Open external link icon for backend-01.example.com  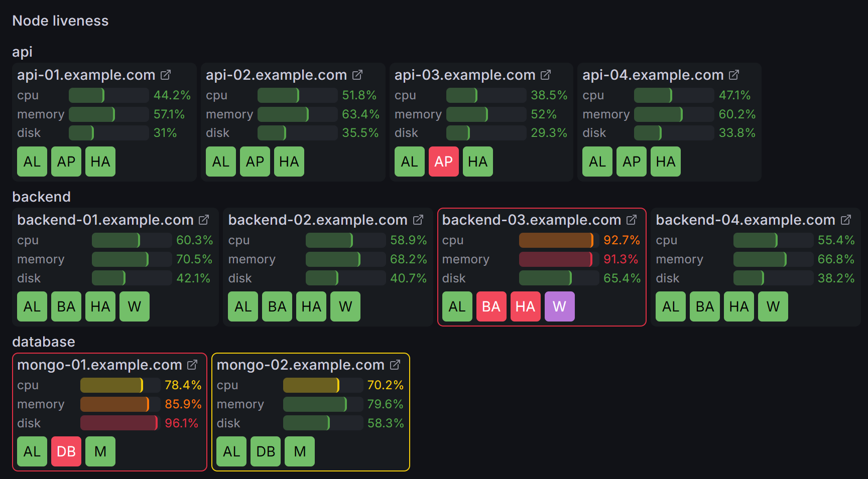click(x=204, y=220)
